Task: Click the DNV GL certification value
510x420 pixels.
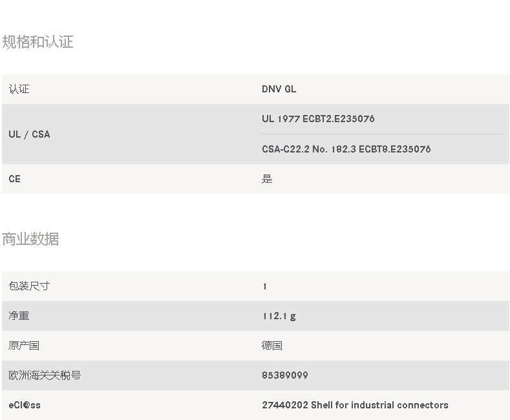Action: click(x=279, y=89)
